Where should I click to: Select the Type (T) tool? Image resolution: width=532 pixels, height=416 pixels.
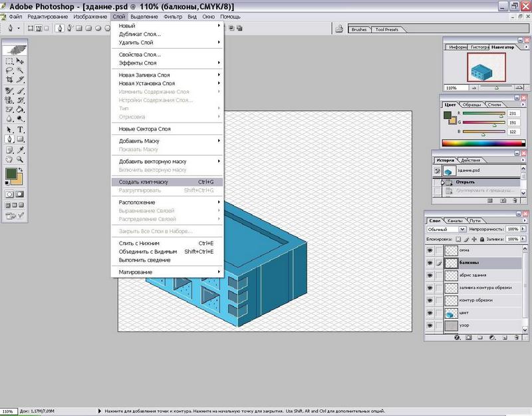(x=21, y=129)
